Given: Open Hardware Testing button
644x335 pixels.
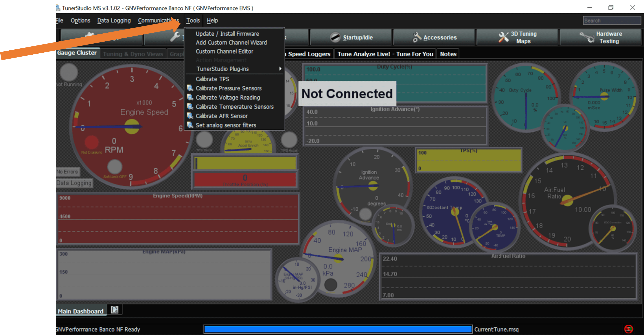Looking at the screenshot, I should click(x=601, y=37).
